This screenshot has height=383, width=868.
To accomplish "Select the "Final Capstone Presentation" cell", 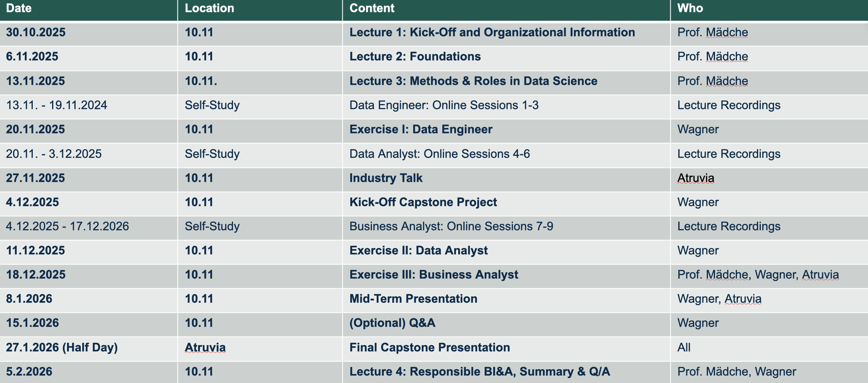I will pyautogui.click(x=430, y=347).
